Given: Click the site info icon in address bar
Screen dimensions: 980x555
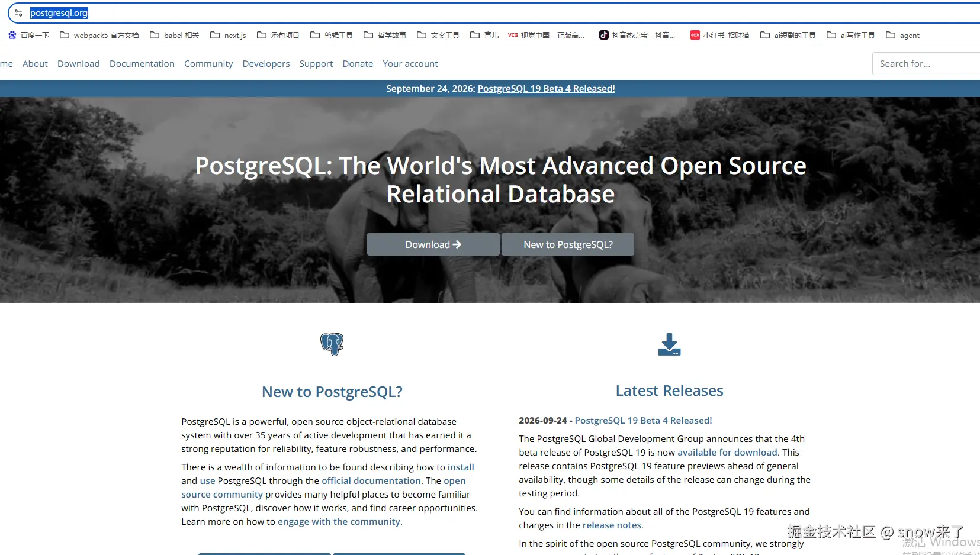Looking at the screenshot, I should click(x=18, y=13).
